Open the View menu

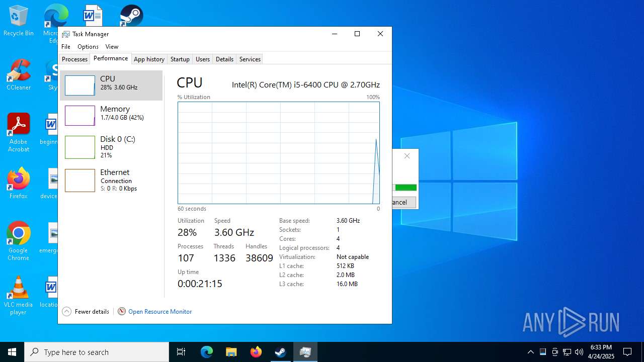[x=112, y=47]
